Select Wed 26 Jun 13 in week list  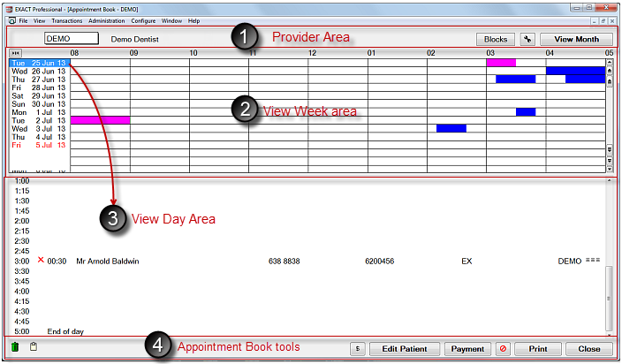pos(39,71)
